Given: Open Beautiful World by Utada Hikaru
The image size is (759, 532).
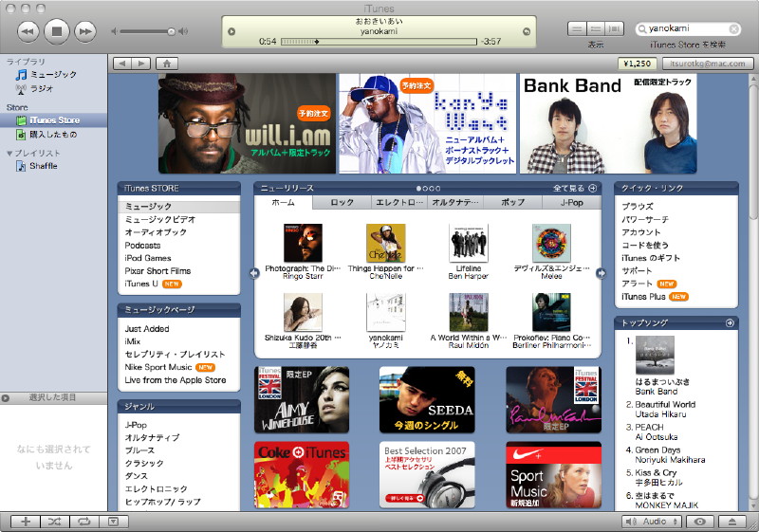Looking at the screenshot, I should 665,409.
